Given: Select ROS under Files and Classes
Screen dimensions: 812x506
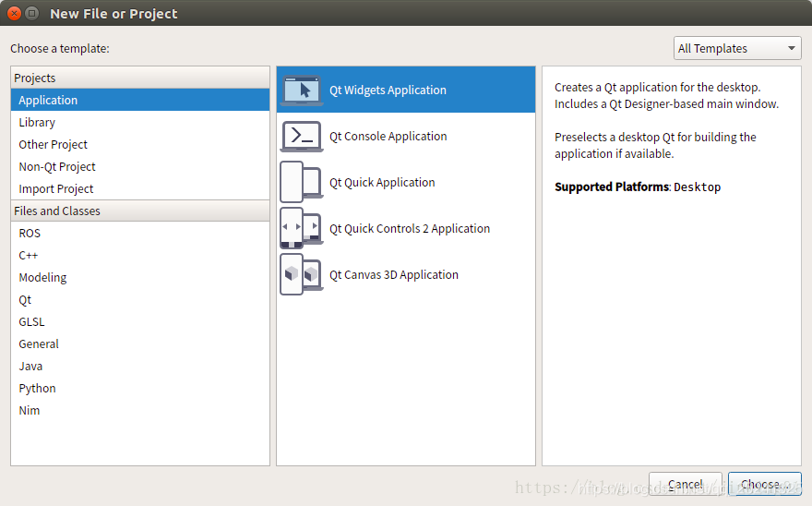Looking at the screenshot, I should coord(140,233).
